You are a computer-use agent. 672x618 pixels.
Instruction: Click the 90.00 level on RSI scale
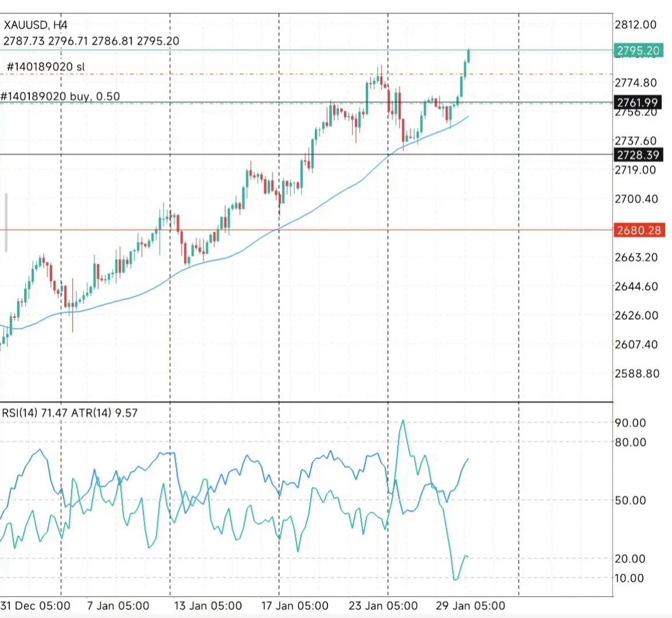(x=630, y=423)
